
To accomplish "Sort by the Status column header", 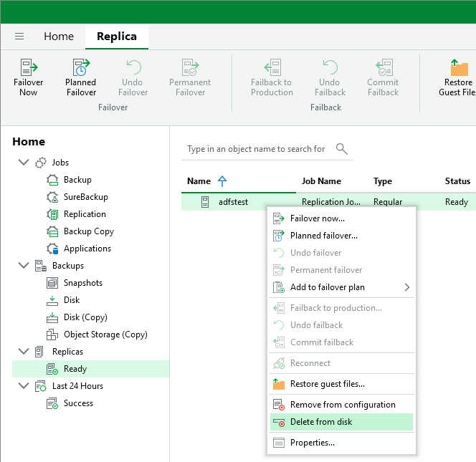I will pyautogui.click(x=458, y=181).
